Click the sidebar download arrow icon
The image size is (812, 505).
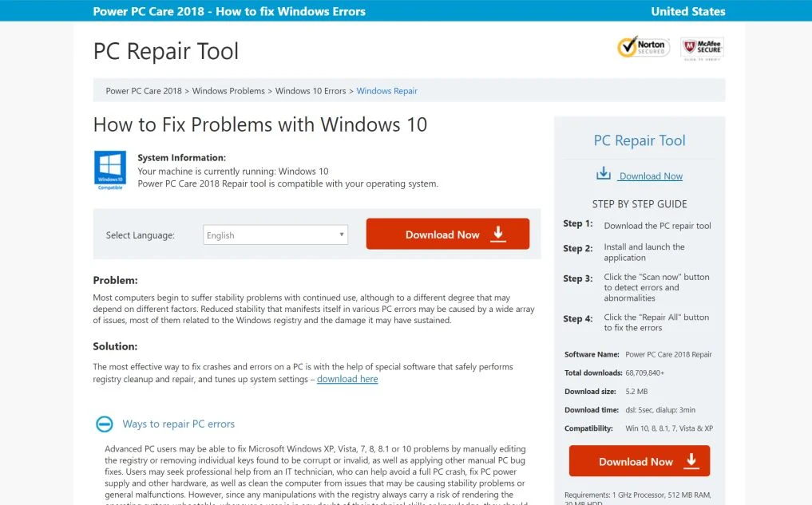(604, 173)
